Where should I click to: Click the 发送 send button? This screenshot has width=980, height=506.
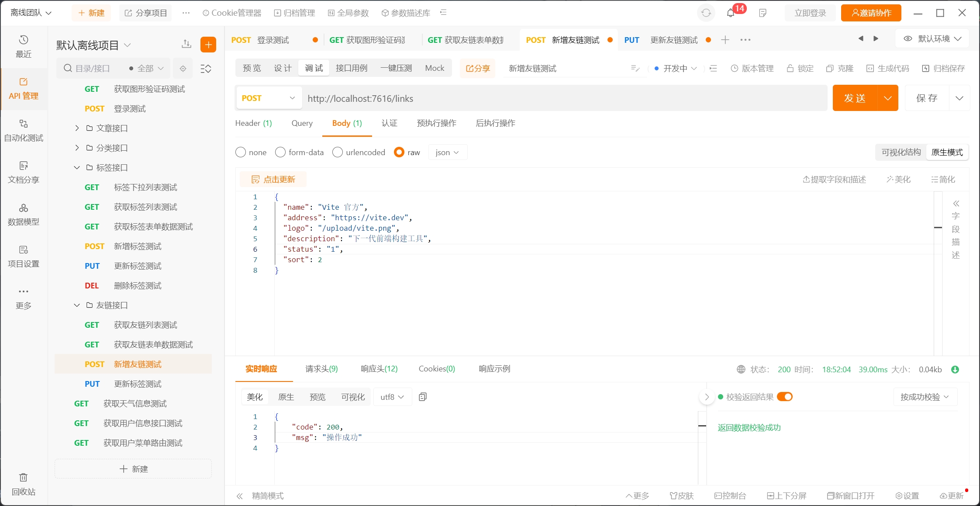coord(855,98)
